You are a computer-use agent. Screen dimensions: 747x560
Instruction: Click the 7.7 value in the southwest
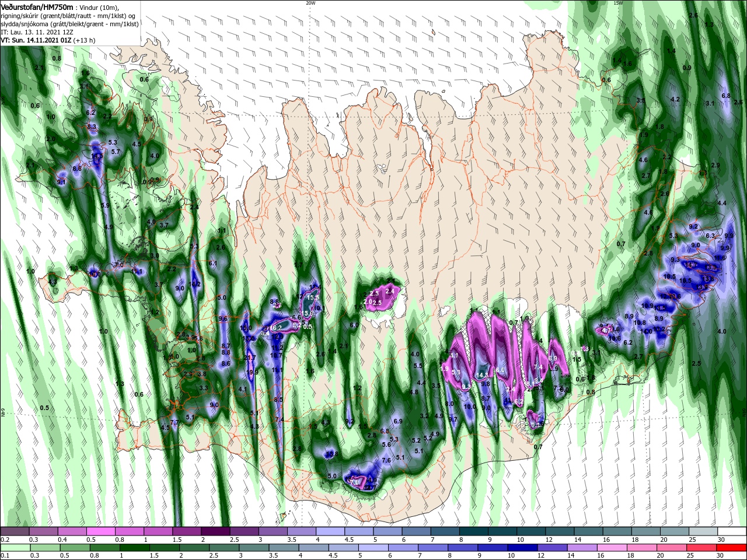point(174,422)
